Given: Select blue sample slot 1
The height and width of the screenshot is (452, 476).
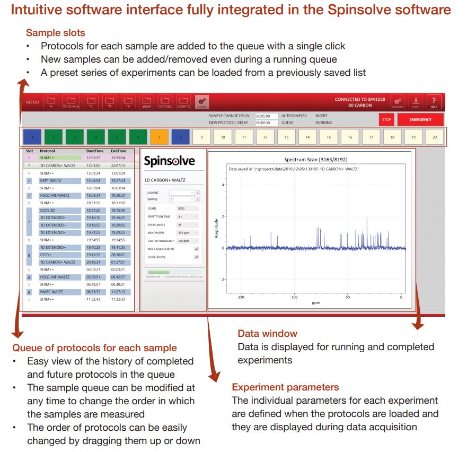Looking at the screenshot, I should [x=32, y=137].
